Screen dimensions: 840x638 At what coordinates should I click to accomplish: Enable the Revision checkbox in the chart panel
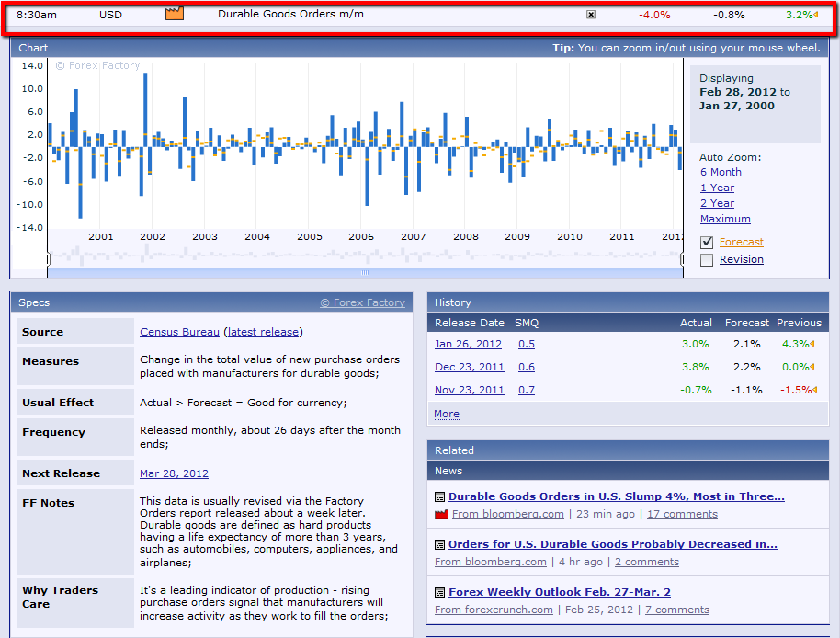tap(707, 260)
